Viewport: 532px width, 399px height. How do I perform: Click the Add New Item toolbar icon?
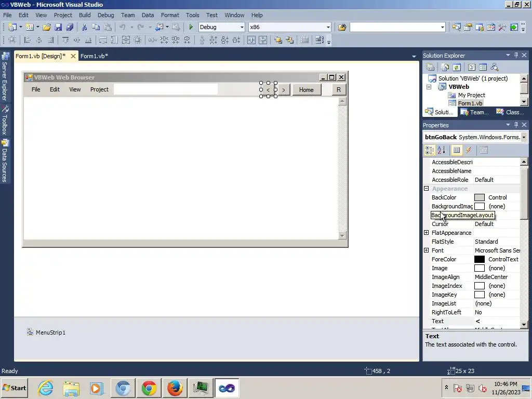tap(30, 27)
